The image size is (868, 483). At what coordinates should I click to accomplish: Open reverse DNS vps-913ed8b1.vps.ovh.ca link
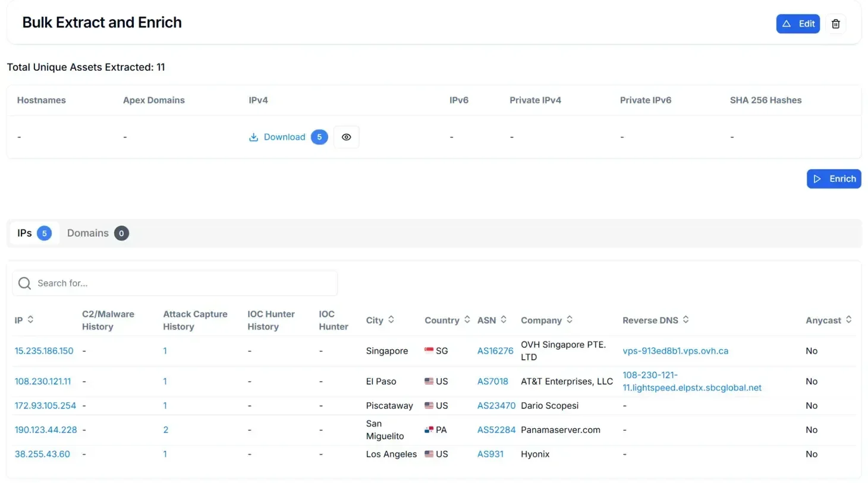(x=675, y=351)
